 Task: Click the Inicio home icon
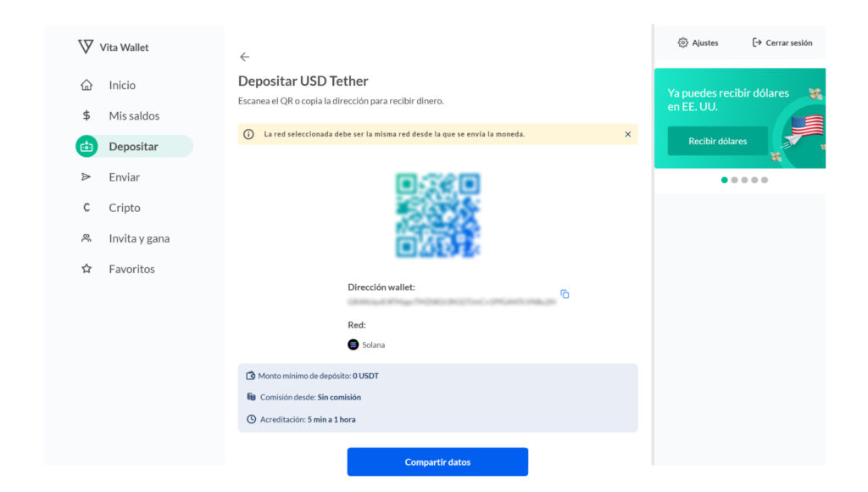click(x=86, y=86)
